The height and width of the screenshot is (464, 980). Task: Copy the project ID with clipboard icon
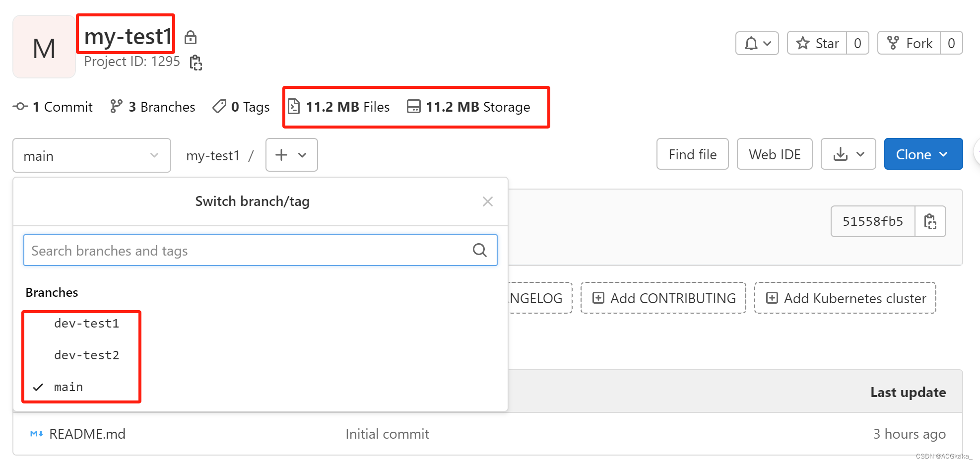tap(196, 63)
